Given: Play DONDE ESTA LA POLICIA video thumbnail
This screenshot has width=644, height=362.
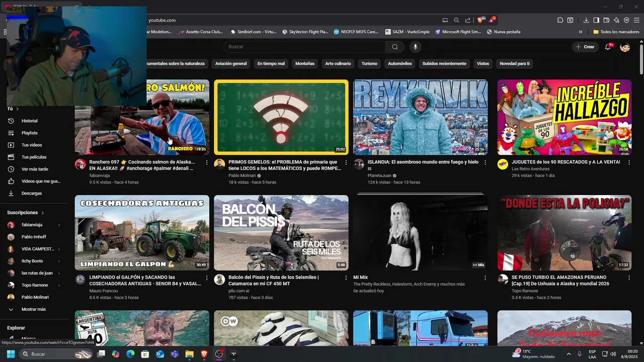Looking at the screenshot, I should pos(564,233).
